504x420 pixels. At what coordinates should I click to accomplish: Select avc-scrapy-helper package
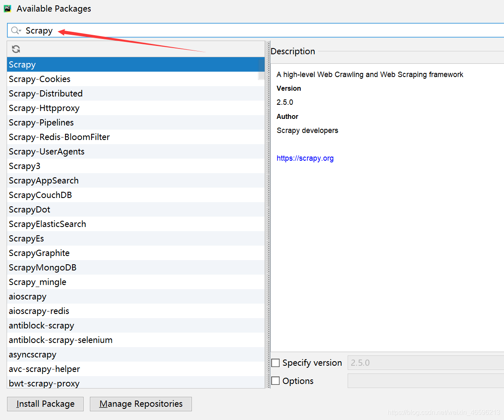pos(136,369)
